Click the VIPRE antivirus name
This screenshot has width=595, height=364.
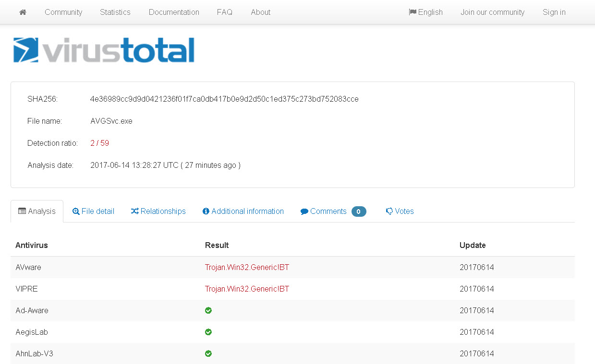click(x=26, y=289)
